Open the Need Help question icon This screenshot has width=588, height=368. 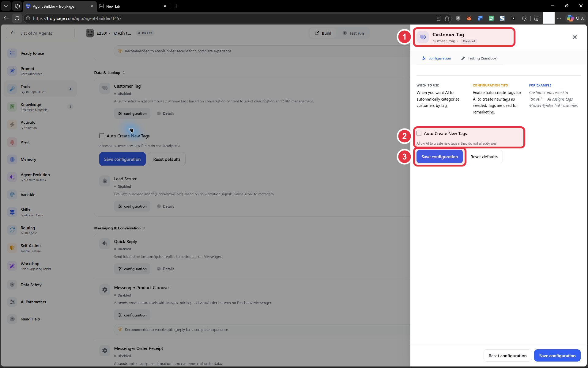point(12,319)
